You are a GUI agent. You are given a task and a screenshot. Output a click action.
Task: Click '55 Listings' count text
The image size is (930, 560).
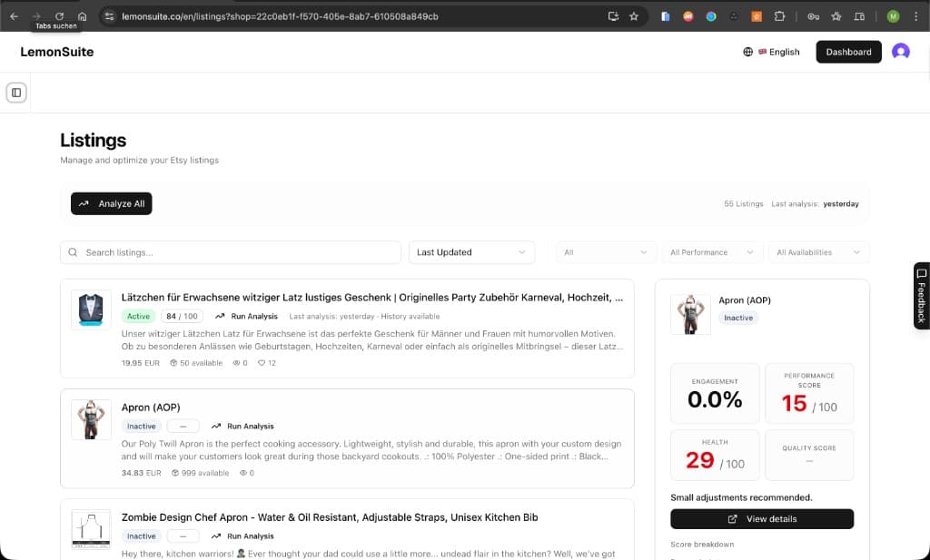click(744, 204)
